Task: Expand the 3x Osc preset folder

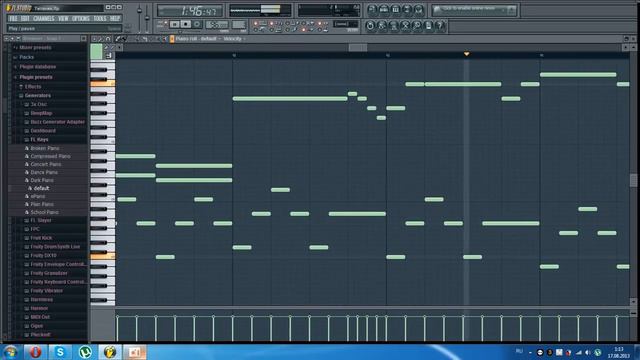Action: pos(38,104)
